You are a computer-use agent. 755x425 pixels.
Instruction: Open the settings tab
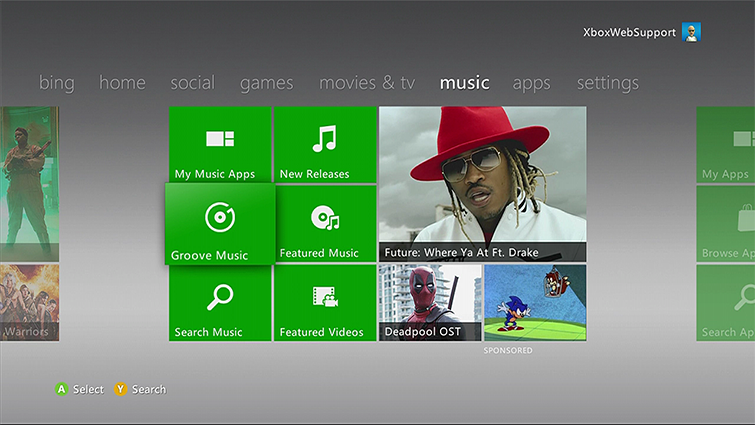[607, 83]
